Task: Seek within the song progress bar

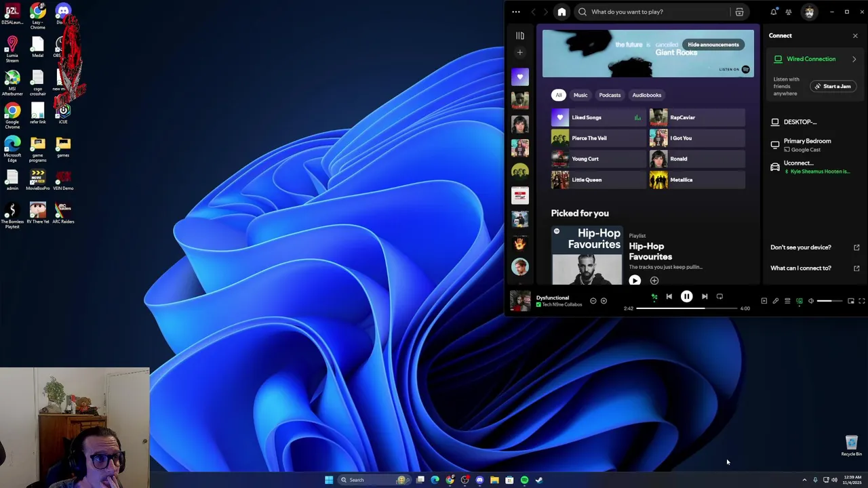Action: click(687, 308)
